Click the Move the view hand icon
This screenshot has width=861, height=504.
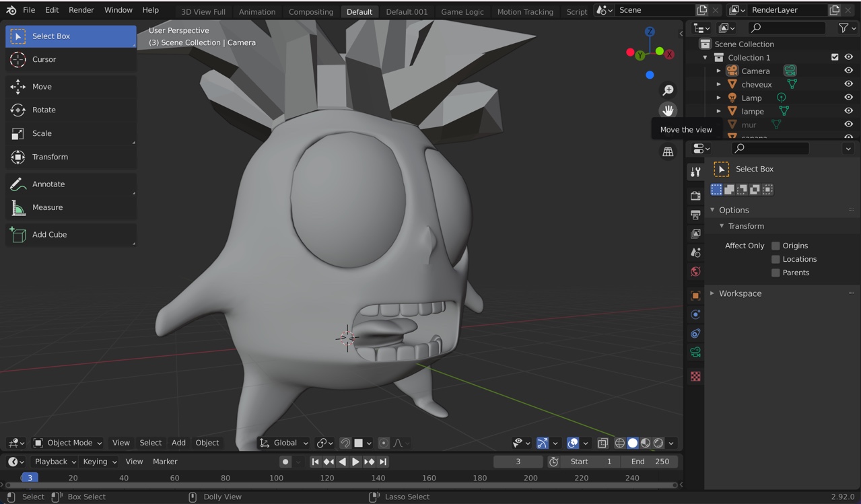point(668,110)
